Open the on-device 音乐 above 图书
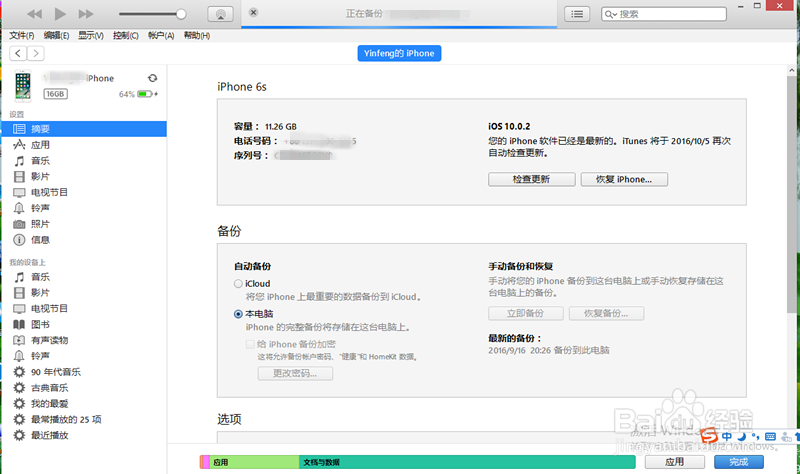This screenshot has height=474, width=800. [x=84, y=277]
